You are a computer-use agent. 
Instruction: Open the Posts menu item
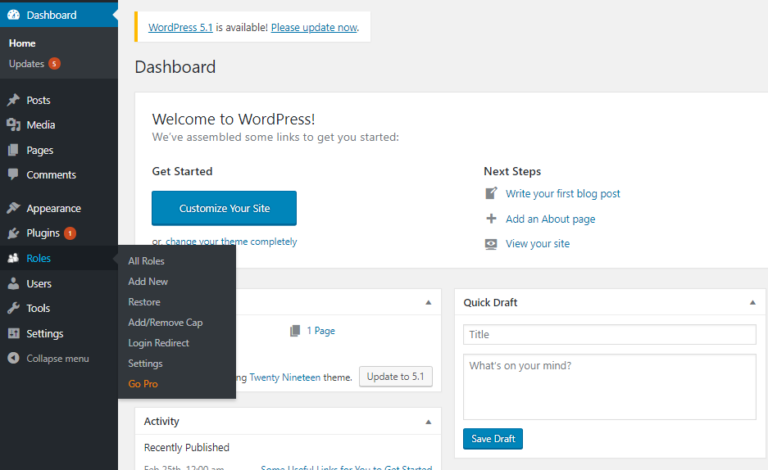point(38,100)
